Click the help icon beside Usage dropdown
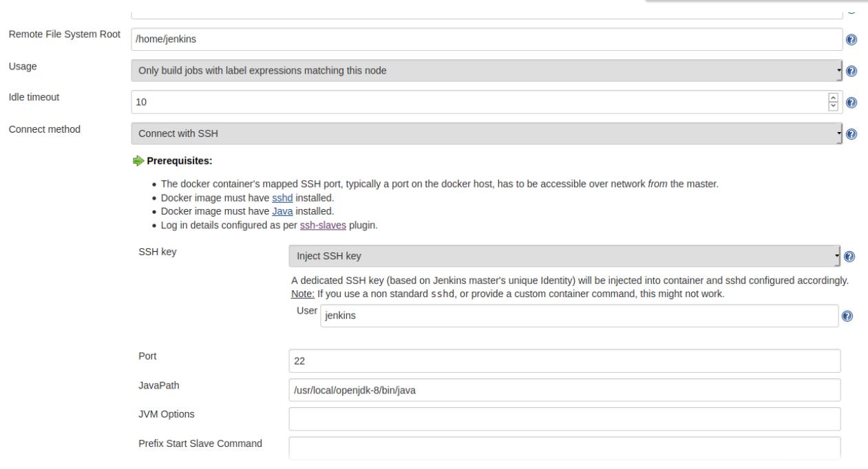This screenshot has width=868, height=469. coord(851,71)
